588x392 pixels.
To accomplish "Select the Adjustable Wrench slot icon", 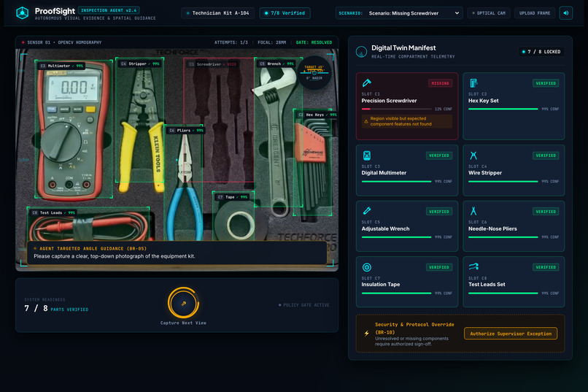I will 366,211.
